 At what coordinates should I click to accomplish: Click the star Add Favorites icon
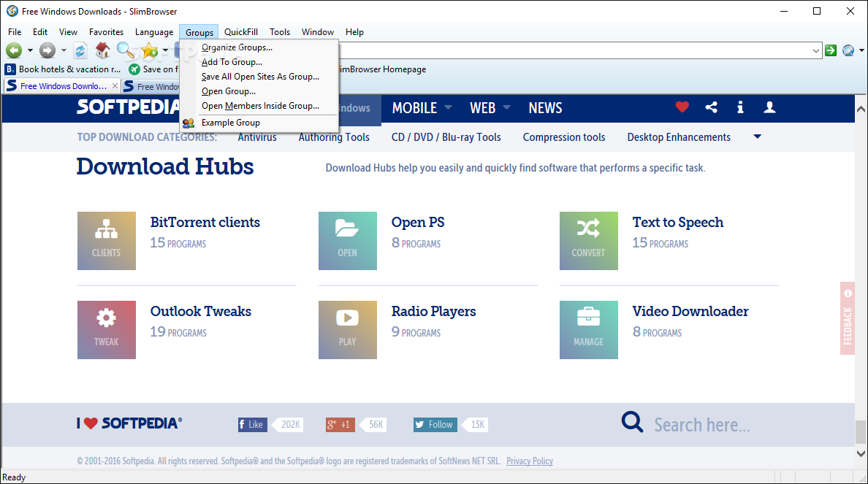148,50
